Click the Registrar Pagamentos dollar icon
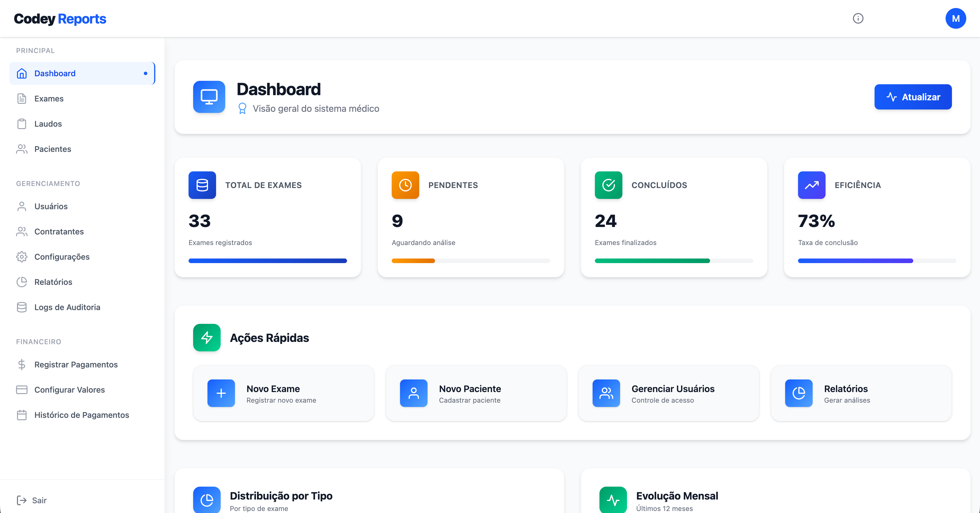The width and height of the screenshot is (980, 513). [22, 364]
